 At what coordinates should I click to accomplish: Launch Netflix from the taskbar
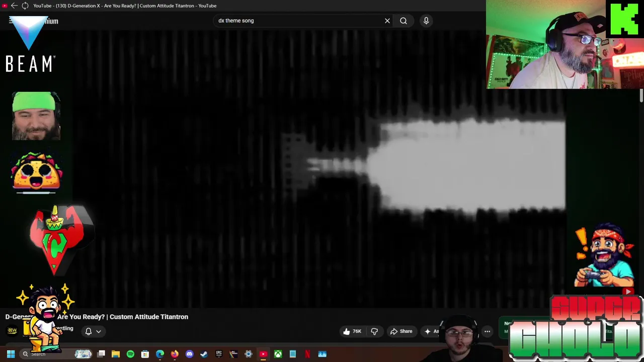coord(307,354)
